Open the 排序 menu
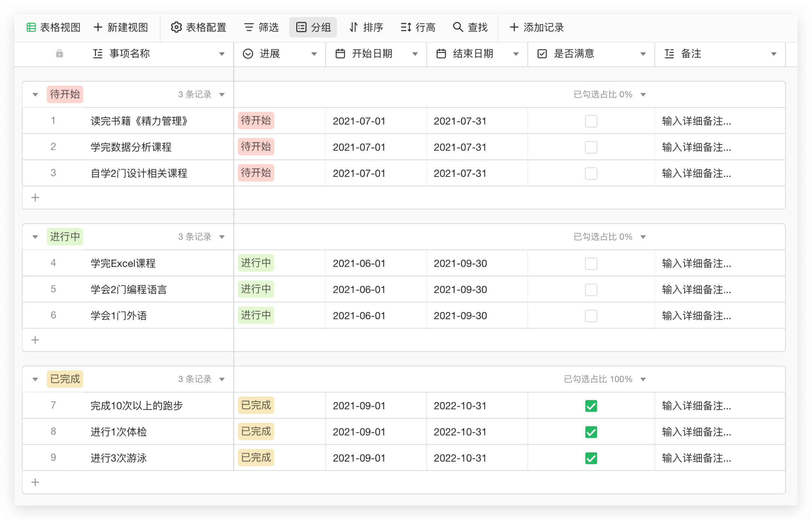The width and height of the screenshot is (812, 520). click(x=366, y=27)
